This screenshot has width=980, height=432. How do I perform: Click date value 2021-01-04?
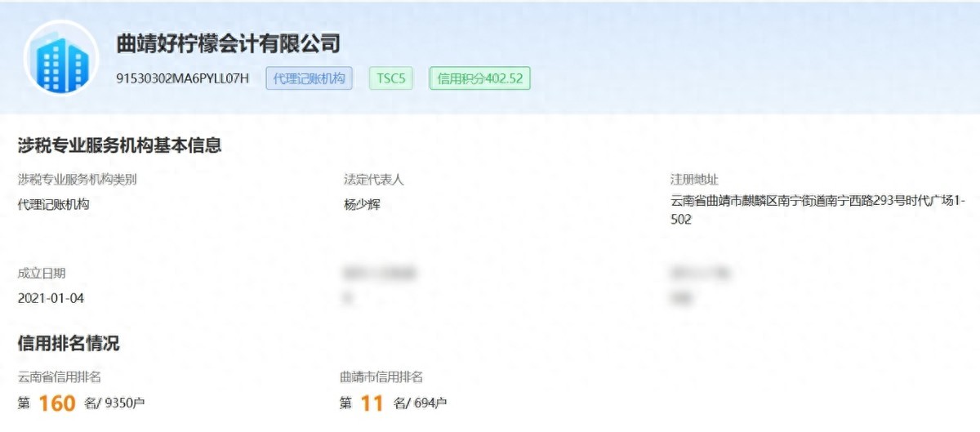pos(51,298)
